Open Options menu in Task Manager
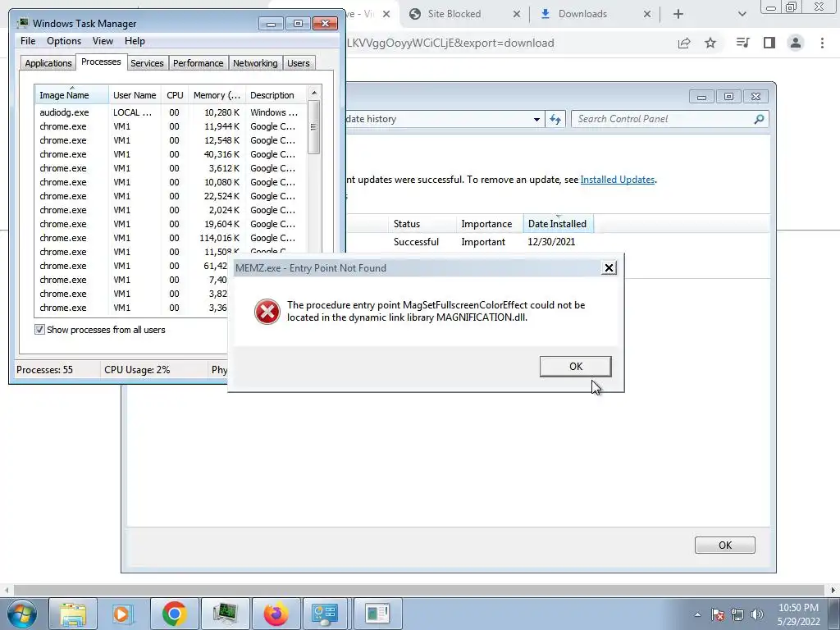 tap(64, 41)
